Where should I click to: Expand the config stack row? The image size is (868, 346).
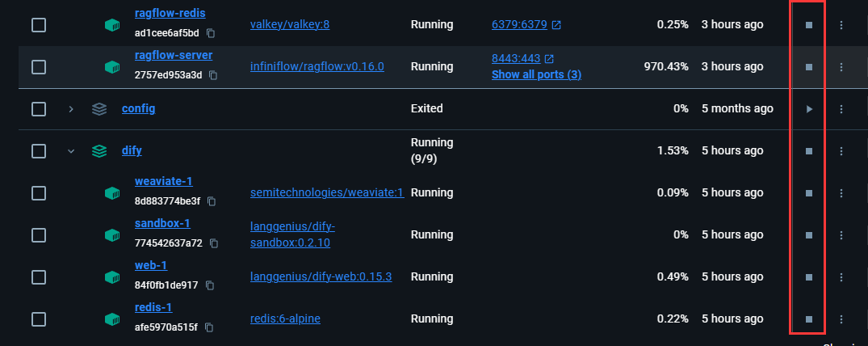71,108
